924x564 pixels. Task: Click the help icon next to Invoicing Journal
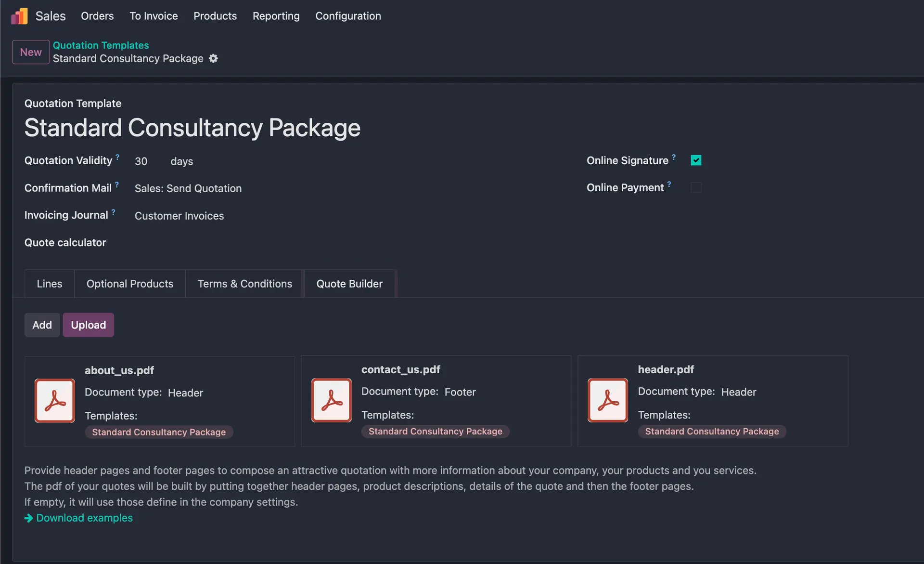point(113,211)
